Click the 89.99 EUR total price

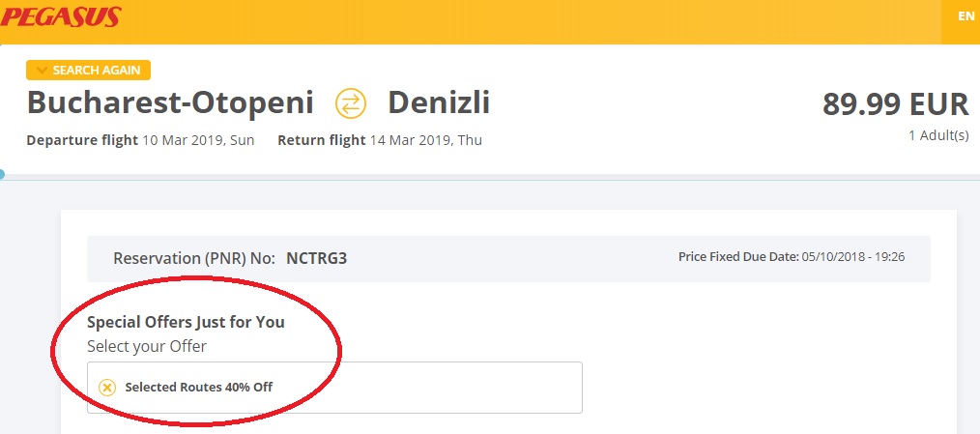895,104
